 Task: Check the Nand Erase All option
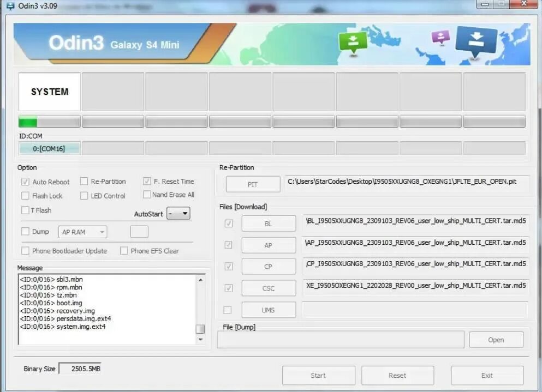pos(147,195)
